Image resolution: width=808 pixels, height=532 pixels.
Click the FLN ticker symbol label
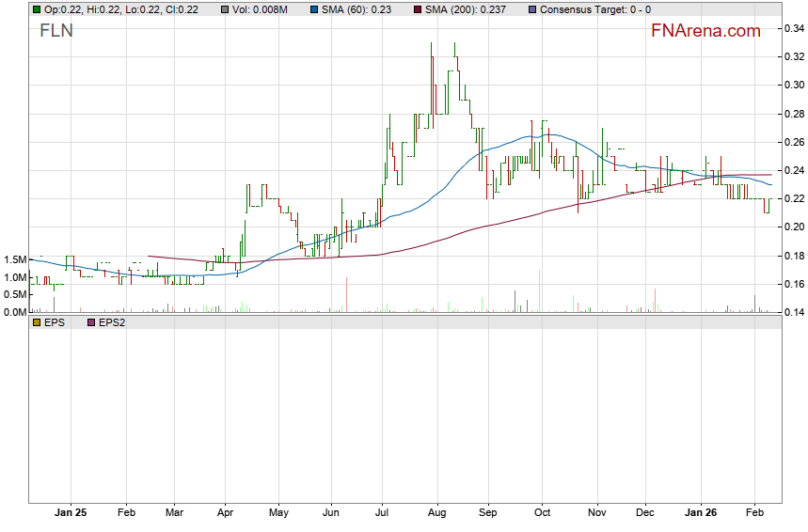click(x=56, y=31)
